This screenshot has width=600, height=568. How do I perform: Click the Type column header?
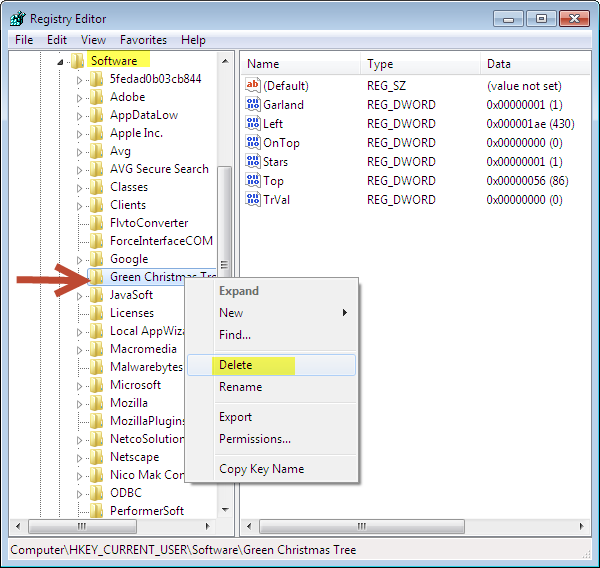tap(420, 64)
